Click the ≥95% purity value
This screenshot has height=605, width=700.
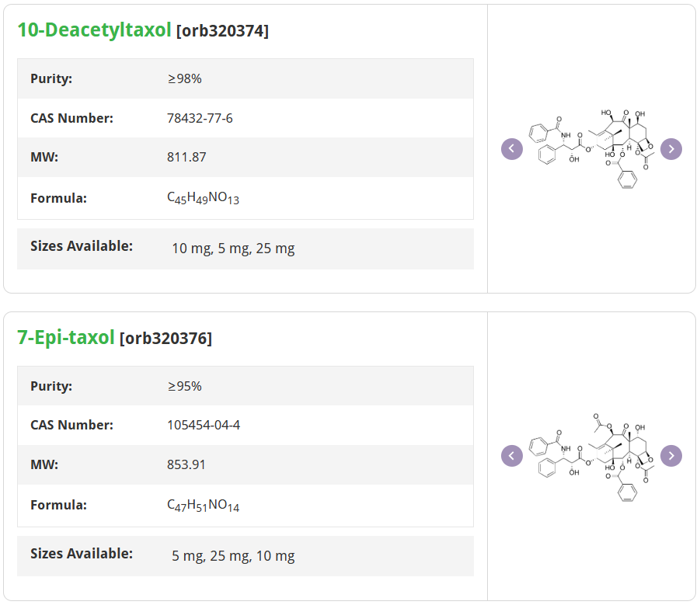point(184,386)
